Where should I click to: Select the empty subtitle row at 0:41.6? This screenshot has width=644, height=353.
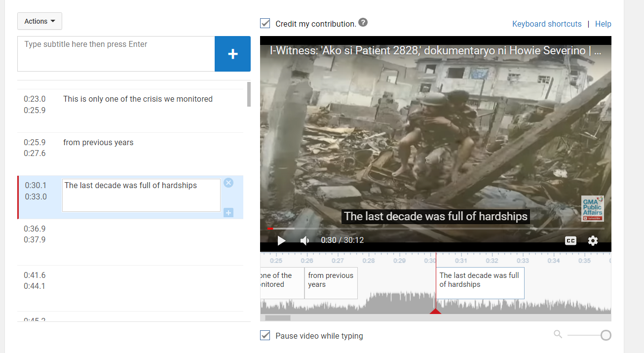(130, 288)
